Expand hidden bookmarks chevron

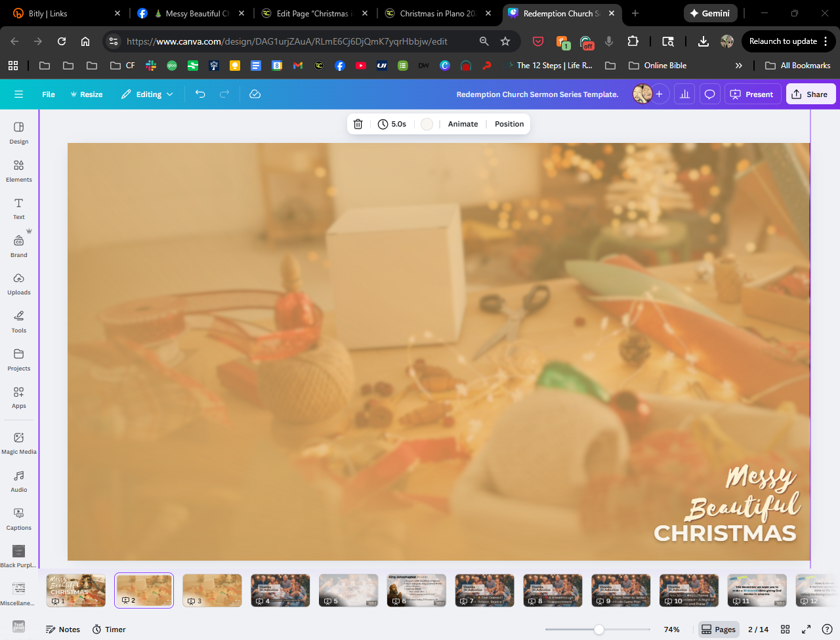[x=738, y=66]
